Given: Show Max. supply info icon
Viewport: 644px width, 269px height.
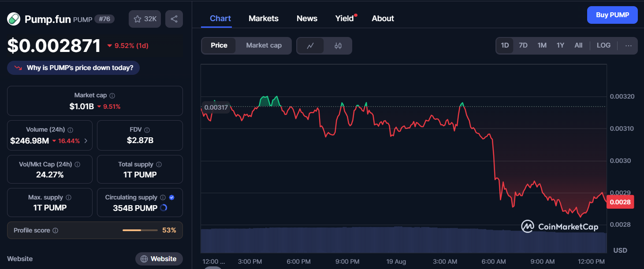Looking at the screenshot, I should point(68,198).
